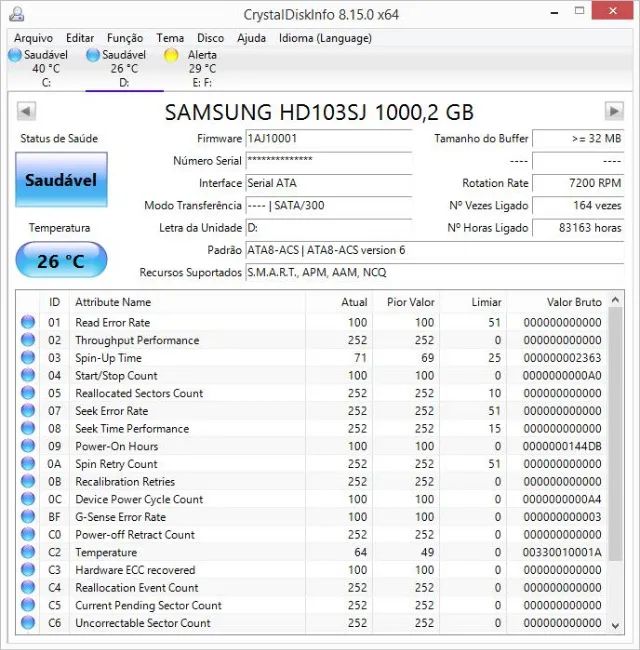Viewport: 640px width, 650px height.
Task: Go to next disk with right arrow
Action: (x=614, y=111)
